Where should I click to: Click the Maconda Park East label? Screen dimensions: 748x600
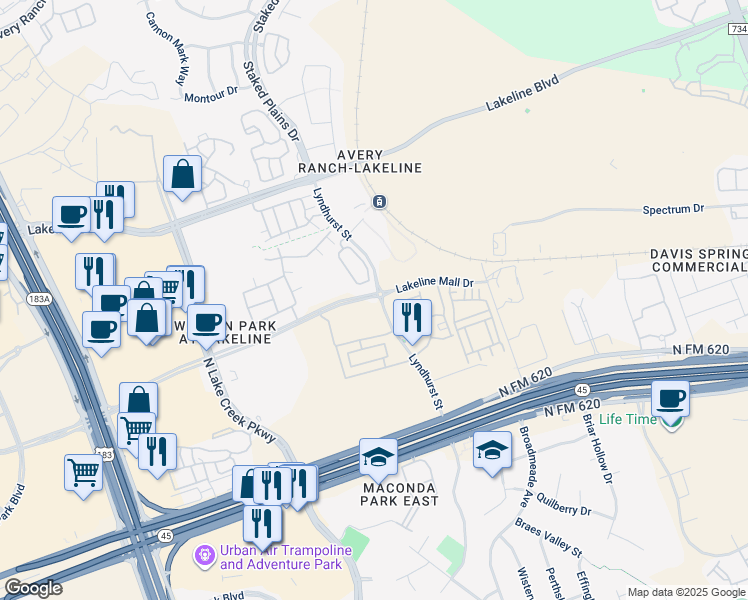[x=399, y=495]
